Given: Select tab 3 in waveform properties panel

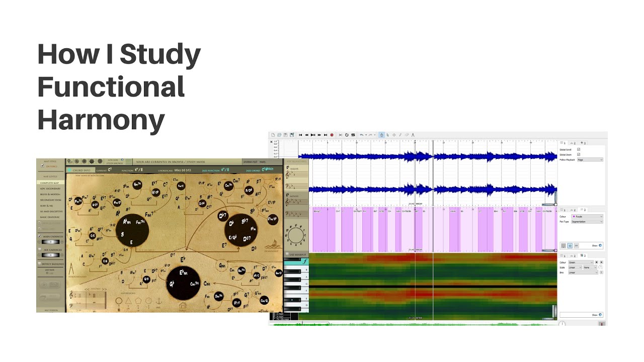Looking at the screenshot, I should pos(583,143).
